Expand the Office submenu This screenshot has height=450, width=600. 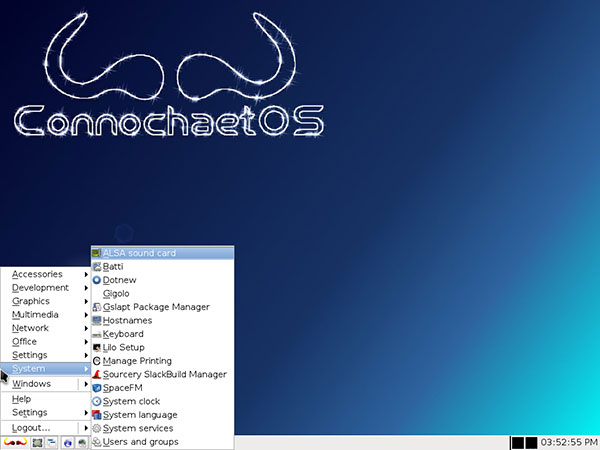coord(46,341)
